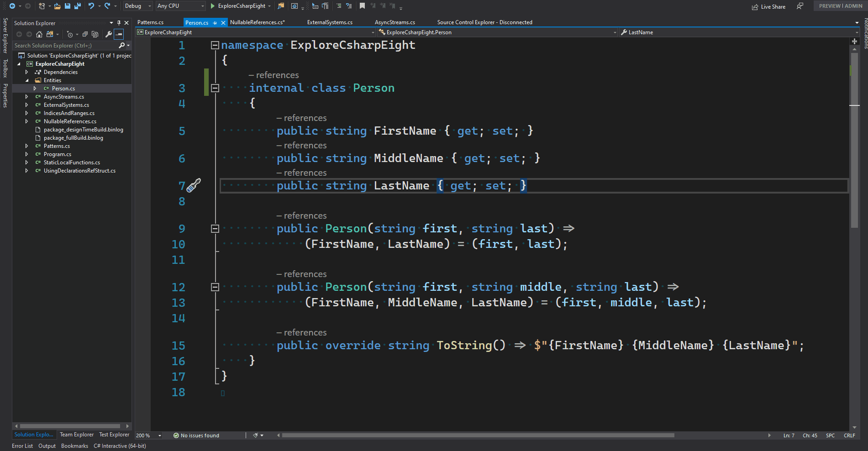The width and height of the screenshot is (868, 451).
Task: Click Sync with Active Document icon
Action: click(x=49, y=34)
